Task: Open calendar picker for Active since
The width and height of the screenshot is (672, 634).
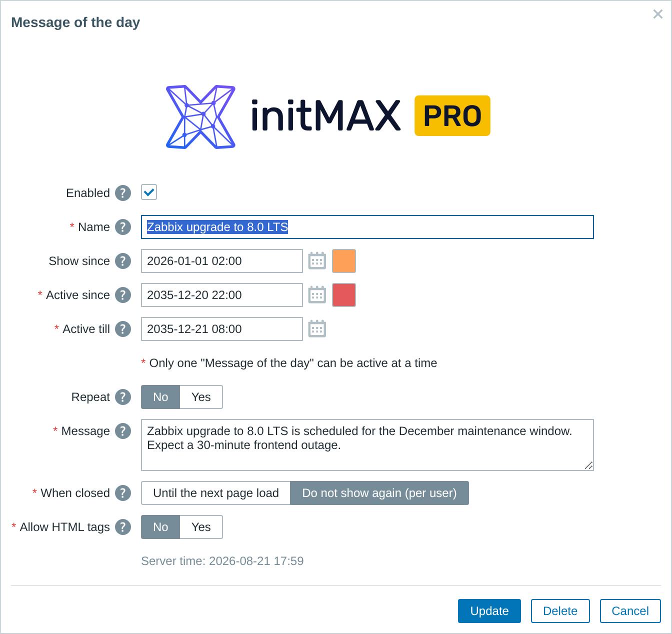Action: [317, 295]
